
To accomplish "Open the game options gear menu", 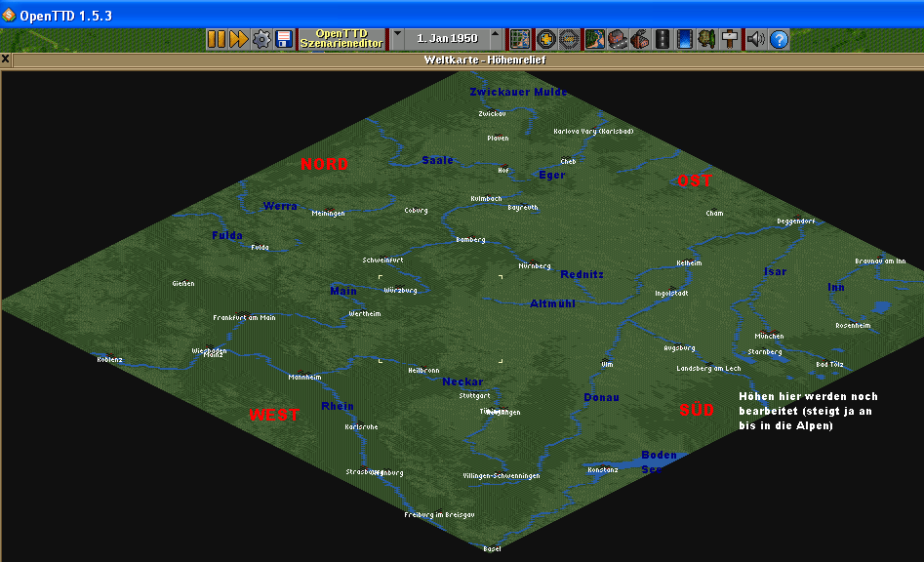I will pyautogui.click(x=261, y=39).
